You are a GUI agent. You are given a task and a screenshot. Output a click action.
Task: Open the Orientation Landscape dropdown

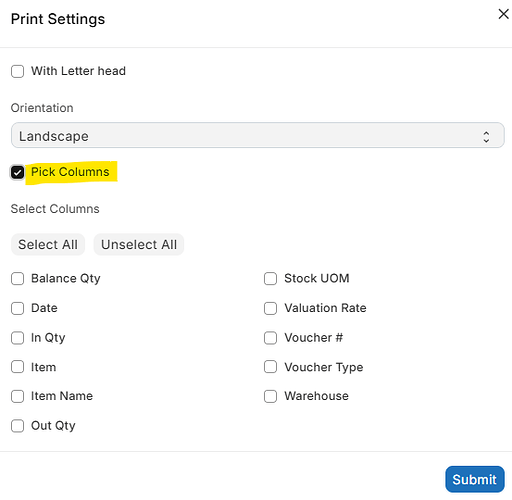tap(258, 135)
